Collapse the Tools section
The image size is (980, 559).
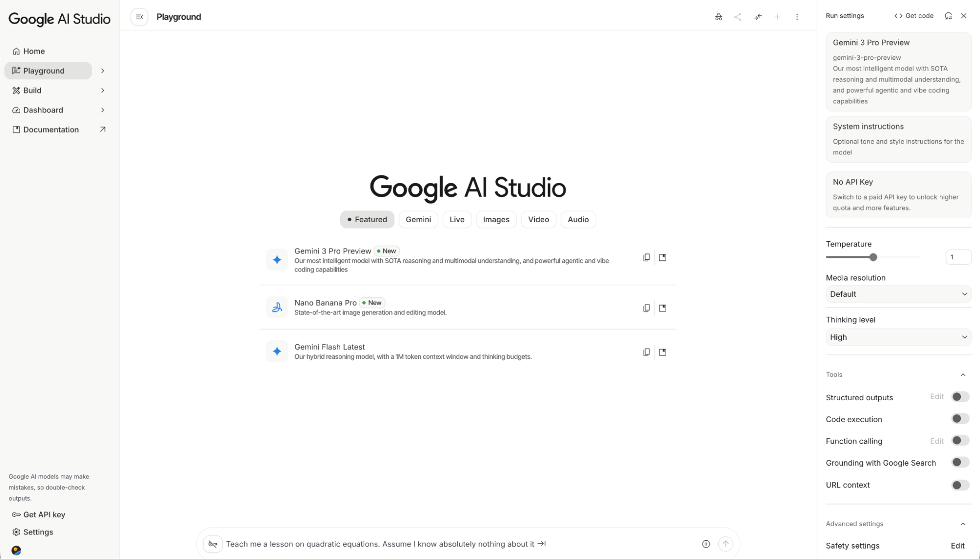click(962, 374)
